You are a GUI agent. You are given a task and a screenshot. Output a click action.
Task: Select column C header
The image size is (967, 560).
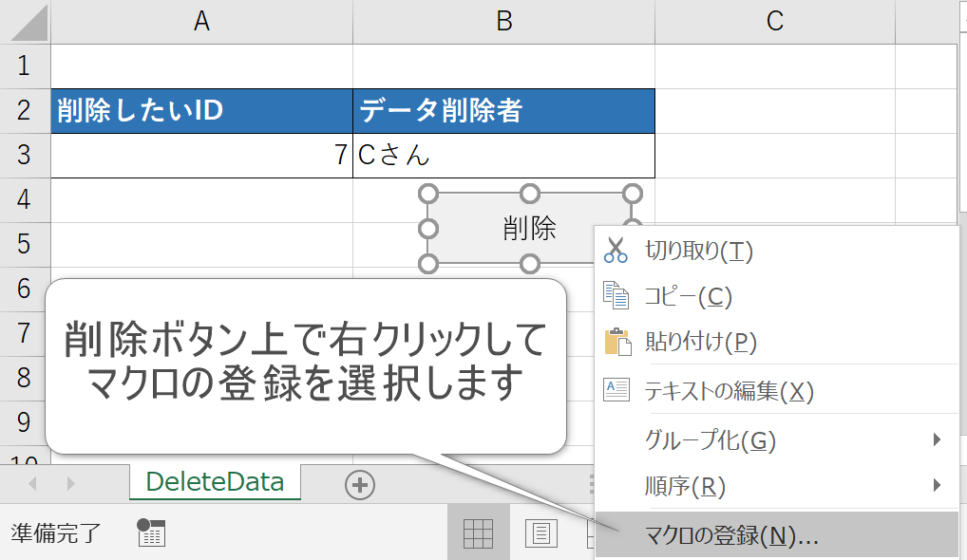pos(774,22)
